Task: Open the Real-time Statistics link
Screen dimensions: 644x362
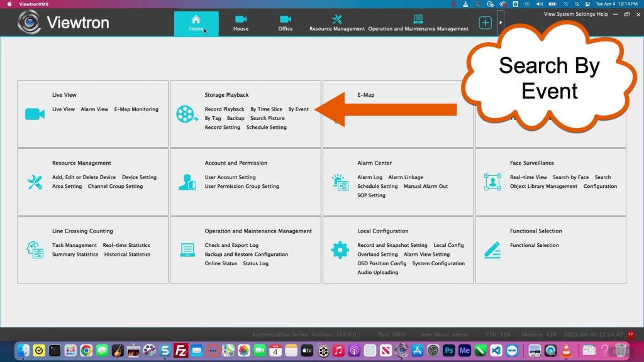Action: [x=126, y=246]
